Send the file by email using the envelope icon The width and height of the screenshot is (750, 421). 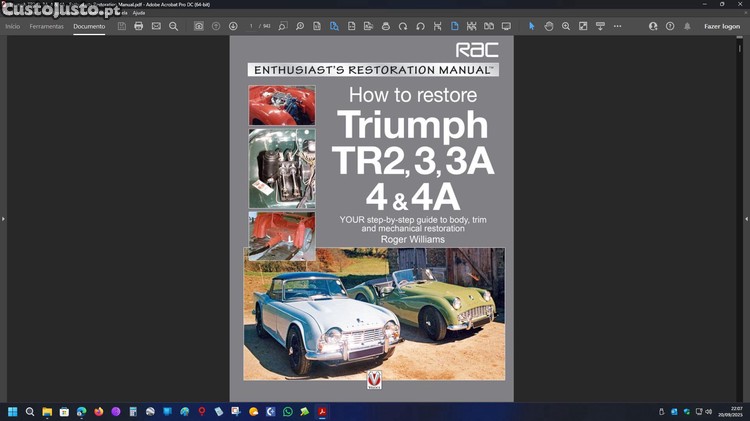pos(156,26)
